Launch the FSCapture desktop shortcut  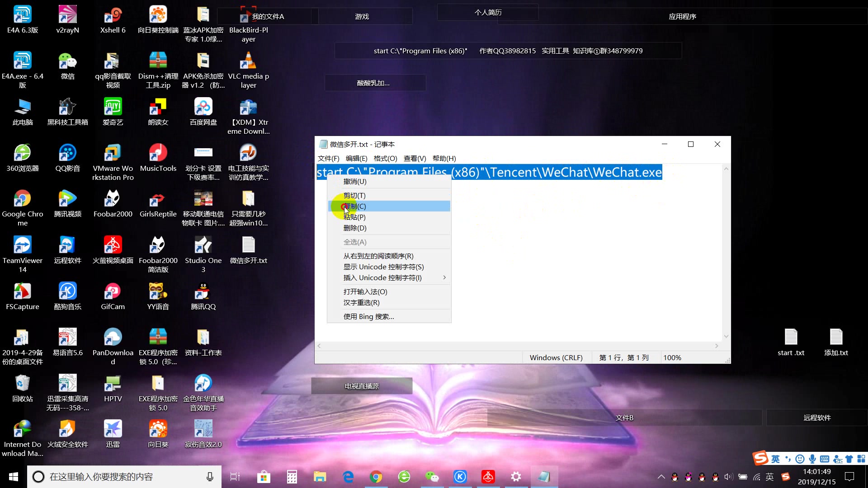pyautogui.click(x=22, y=296)
